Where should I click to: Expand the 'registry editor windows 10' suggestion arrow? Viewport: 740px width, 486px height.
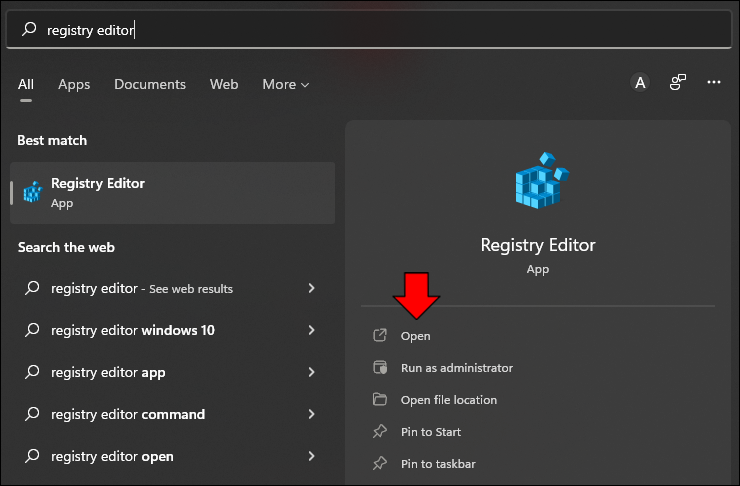(x=311, y=330)
